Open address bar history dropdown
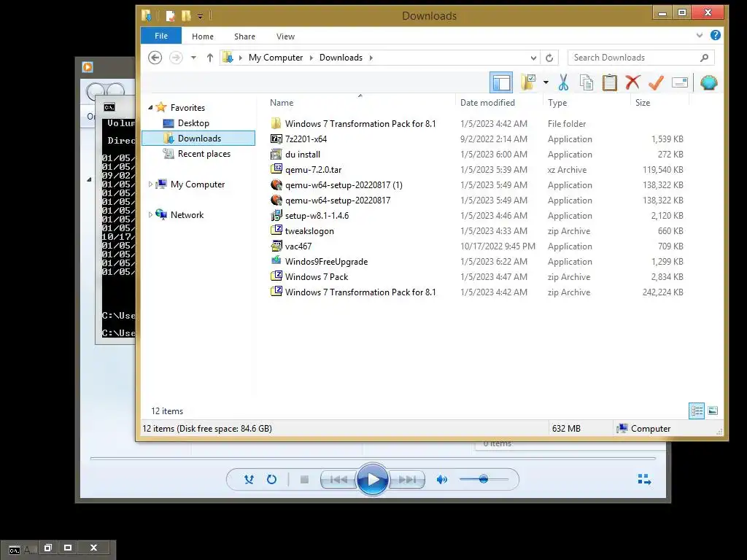Viewport: 747px width, 560px height. [533, 58]
